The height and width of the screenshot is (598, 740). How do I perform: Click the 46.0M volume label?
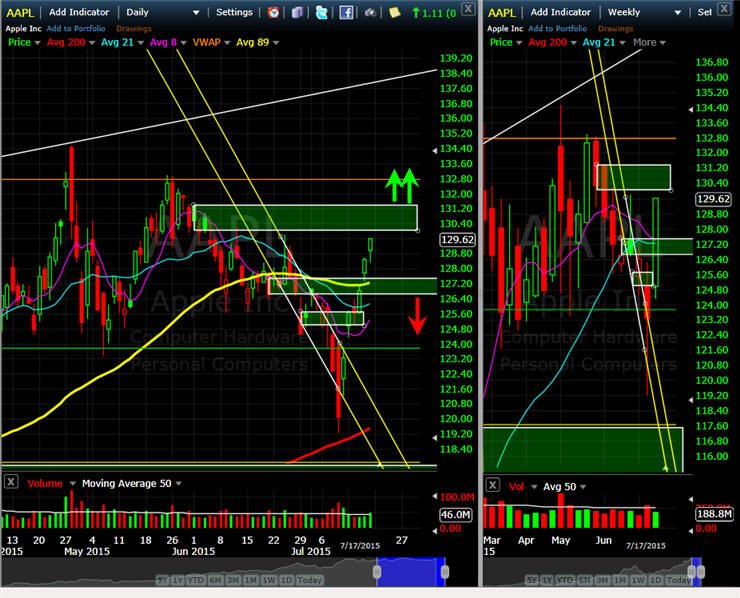455,514
